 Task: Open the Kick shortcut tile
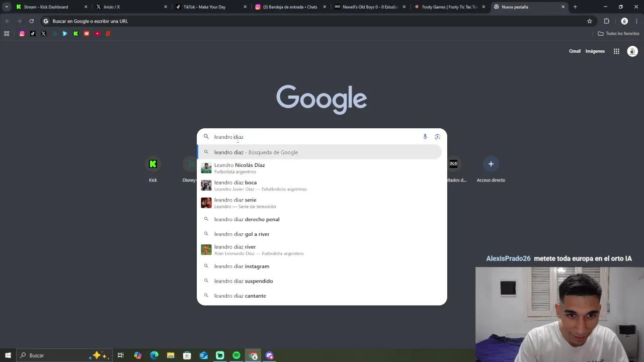pos(153,169)
